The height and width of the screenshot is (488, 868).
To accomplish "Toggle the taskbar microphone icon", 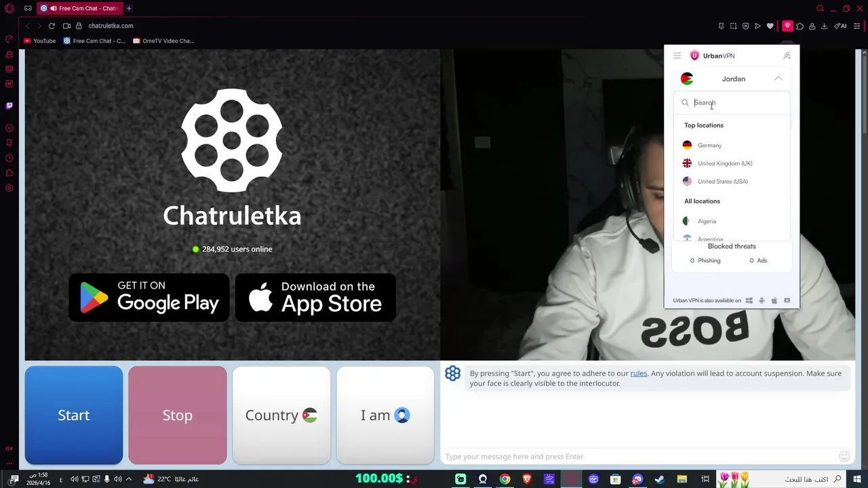I will tap(106, 479).
